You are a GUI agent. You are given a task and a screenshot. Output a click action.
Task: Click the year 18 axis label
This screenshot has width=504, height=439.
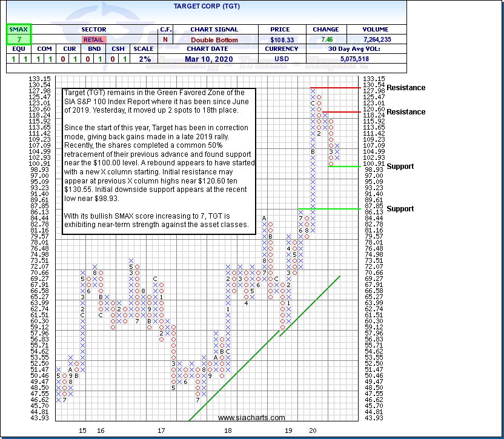pos(228,431)
